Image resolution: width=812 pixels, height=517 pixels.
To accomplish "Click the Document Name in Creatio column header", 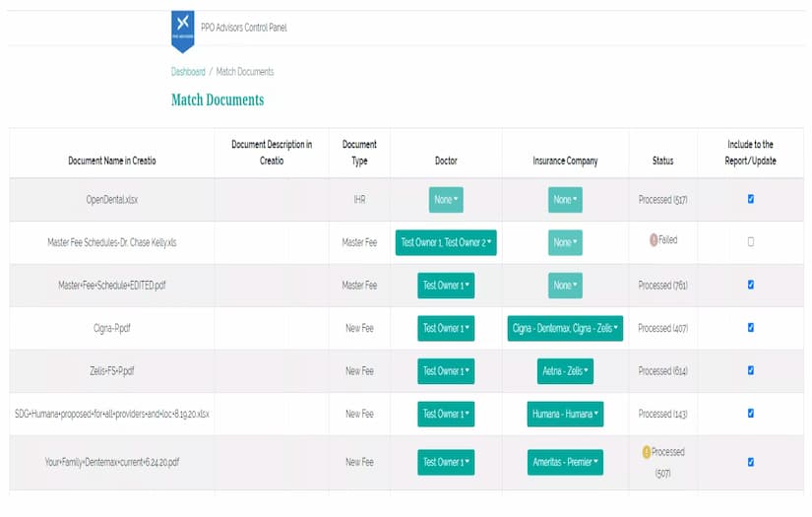I will pos(112,161).
